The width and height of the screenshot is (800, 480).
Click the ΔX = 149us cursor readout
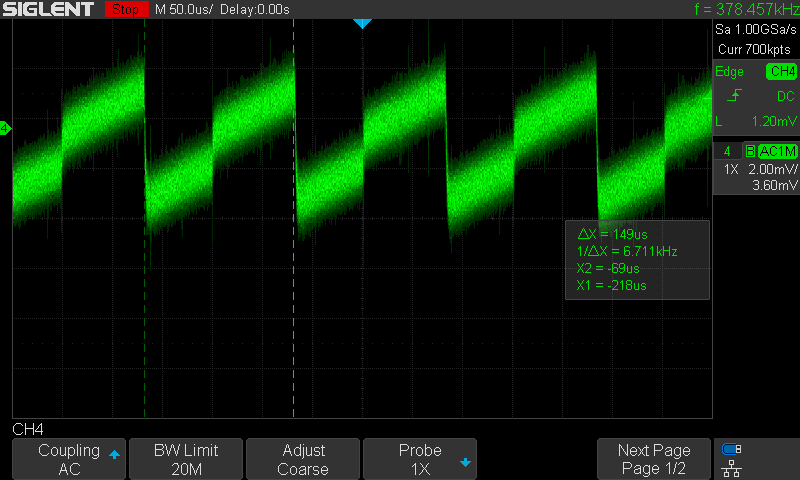click(612, 234)
